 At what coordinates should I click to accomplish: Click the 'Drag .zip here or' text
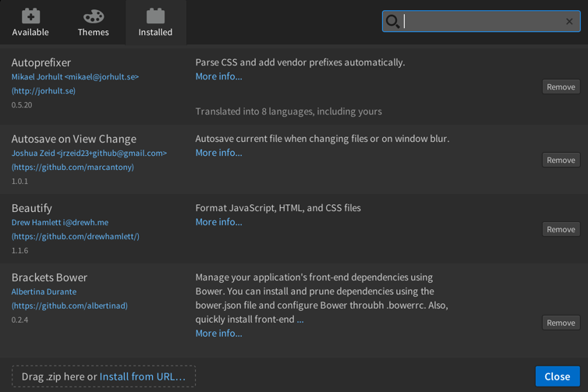(x=59, y=376)
